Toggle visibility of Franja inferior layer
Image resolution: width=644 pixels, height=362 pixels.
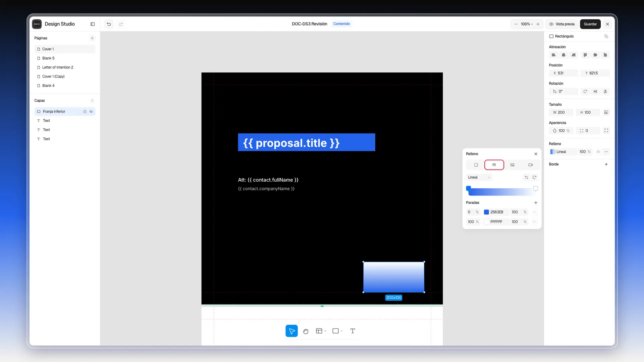pos(91,112)
